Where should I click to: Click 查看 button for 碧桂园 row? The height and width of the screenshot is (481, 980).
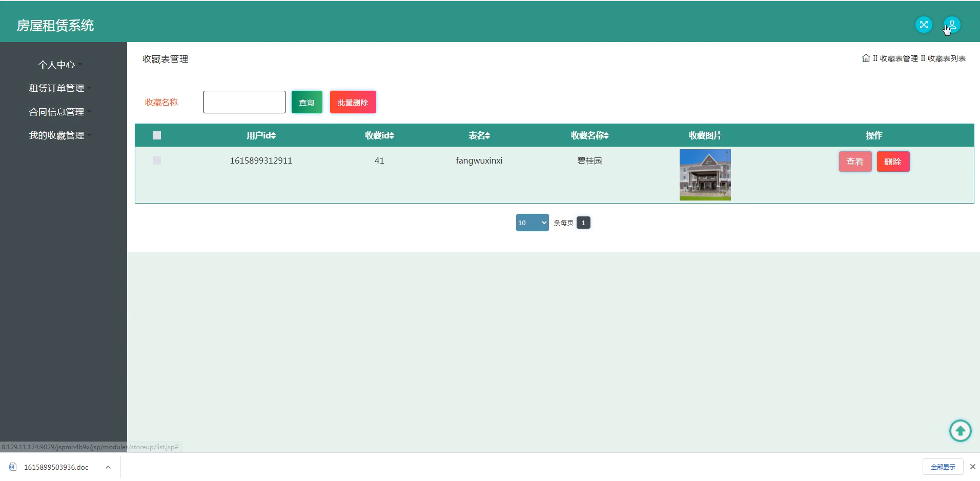coord(855,162)
